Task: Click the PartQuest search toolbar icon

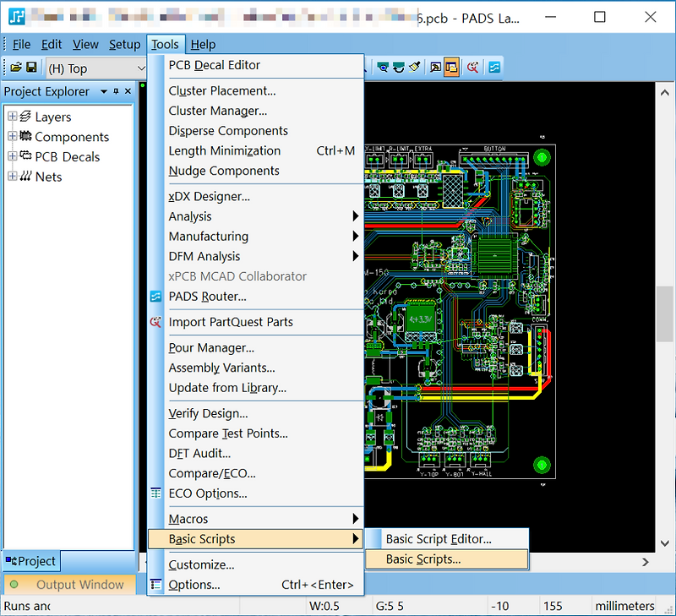Action: (473, 68)
